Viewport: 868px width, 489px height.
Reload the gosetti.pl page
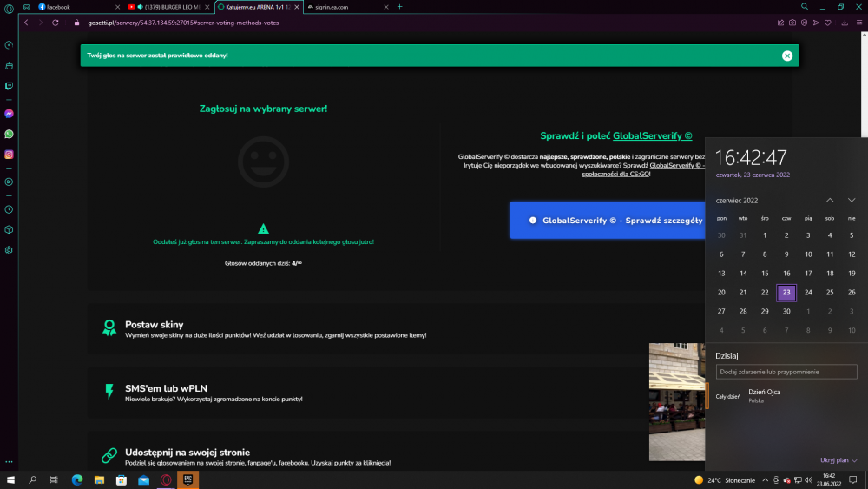coord(56,23)
